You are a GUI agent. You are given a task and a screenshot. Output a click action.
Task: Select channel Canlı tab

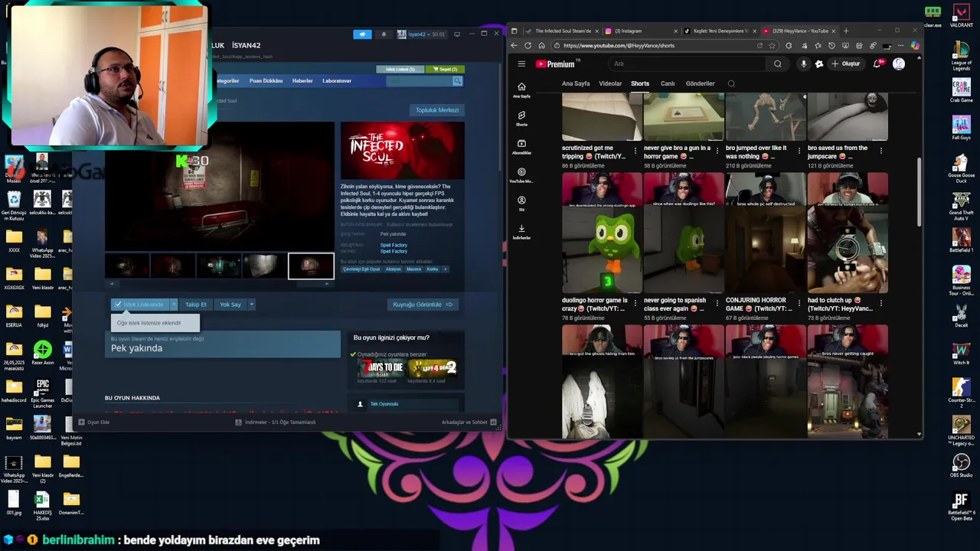668,83
